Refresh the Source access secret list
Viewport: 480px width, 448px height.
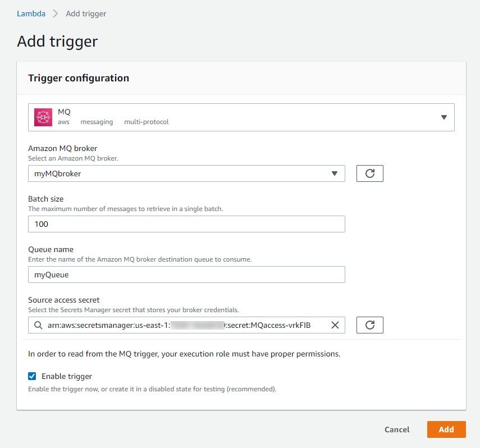(x=370, y=325)
